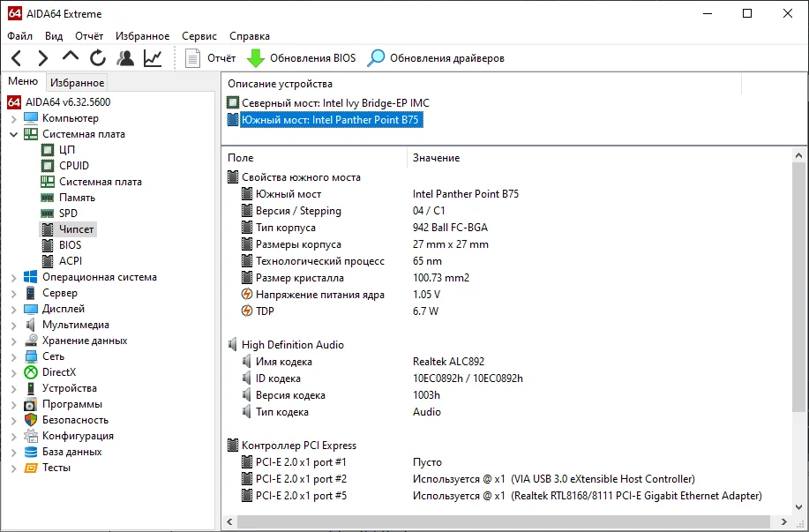Click the TDP row lightning icon

coord(247,311)
